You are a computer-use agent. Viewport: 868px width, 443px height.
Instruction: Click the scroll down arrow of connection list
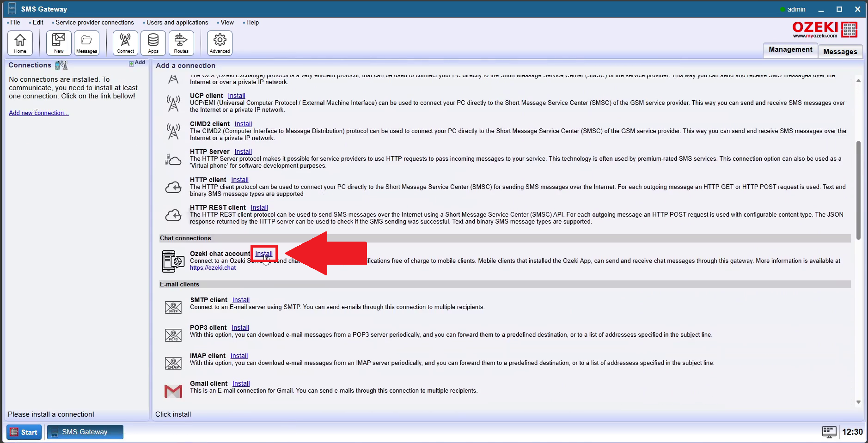point(858,402)
